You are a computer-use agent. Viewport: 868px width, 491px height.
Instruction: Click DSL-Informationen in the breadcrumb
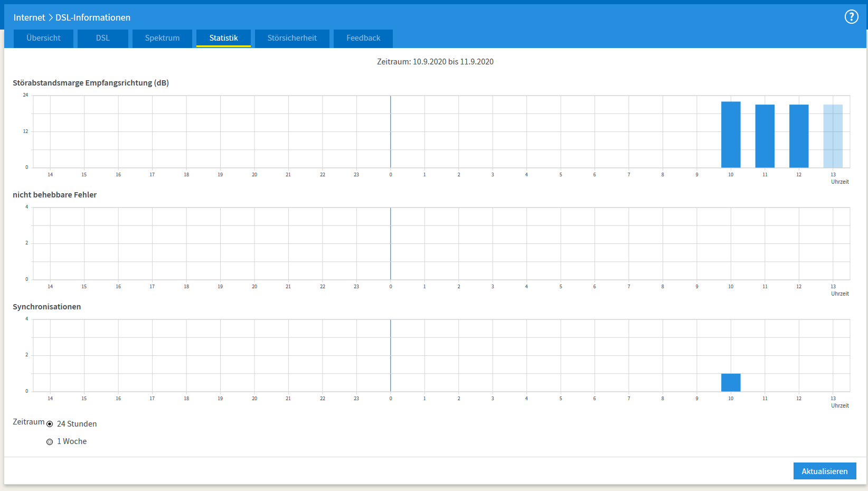click(x=93, y=17)
